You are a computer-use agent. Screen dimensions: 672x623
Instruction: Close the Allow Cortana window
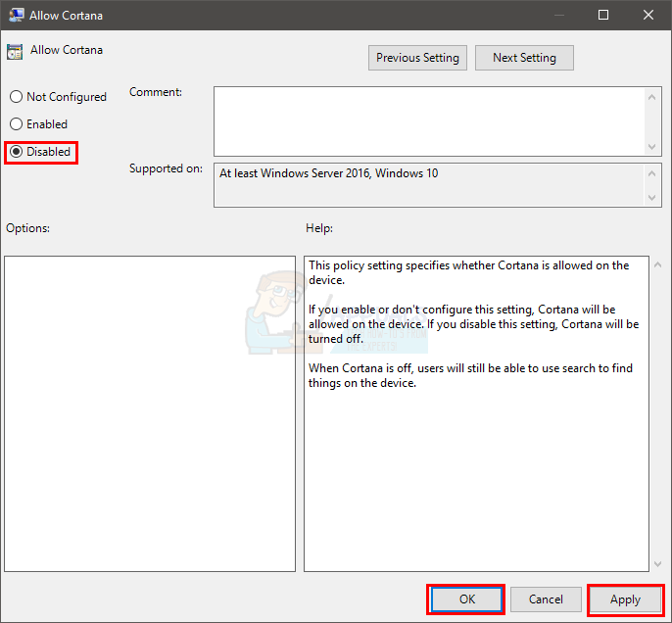(x=648, y=15)
